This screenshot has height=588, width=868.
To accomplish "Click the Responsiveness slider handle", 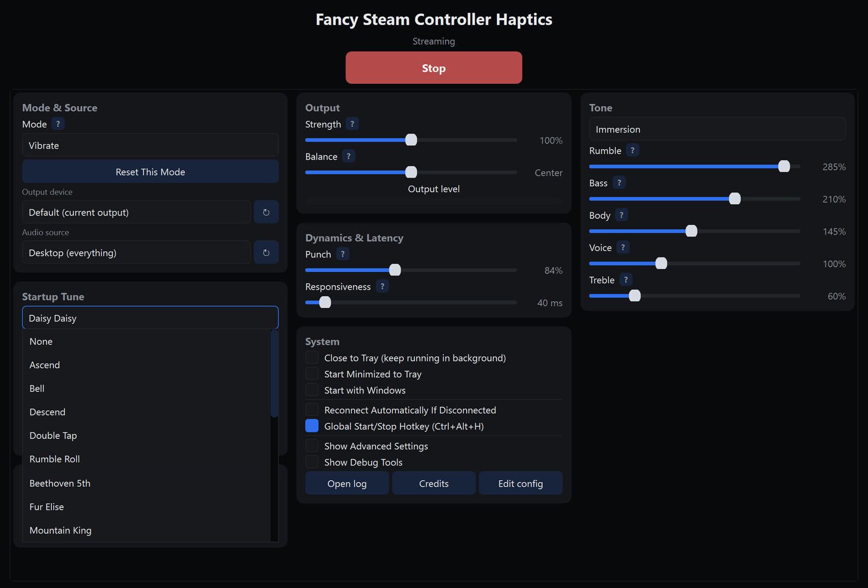I will pyautogui.click(x=325, y=302).
